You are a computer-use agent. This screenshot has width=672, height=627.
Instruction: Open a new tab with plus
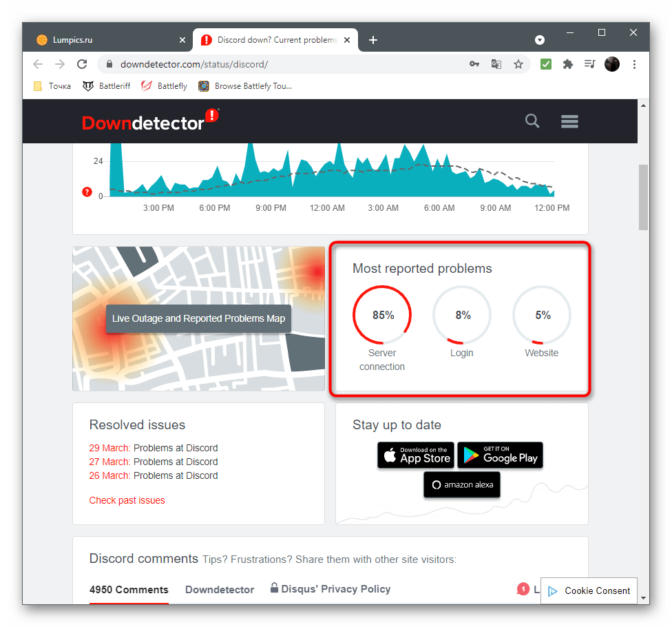click(x=373, y=40)
